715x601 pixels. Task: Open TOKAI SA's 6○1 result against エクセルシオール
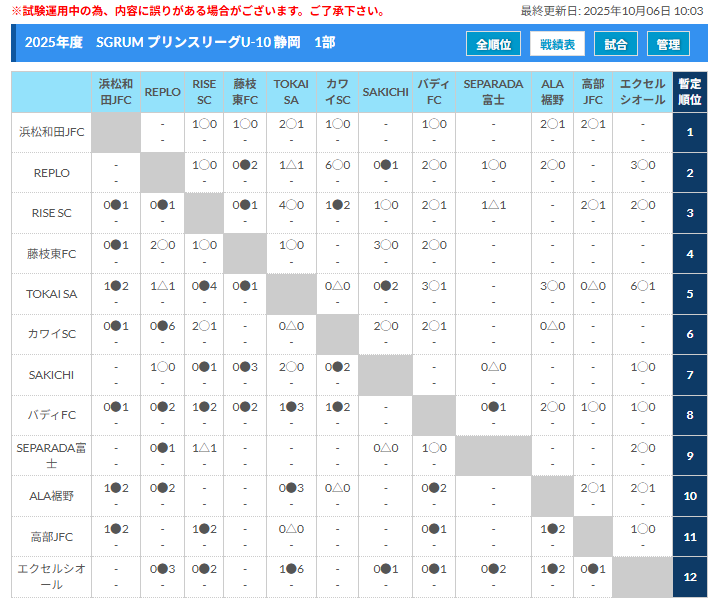(642, 286)
